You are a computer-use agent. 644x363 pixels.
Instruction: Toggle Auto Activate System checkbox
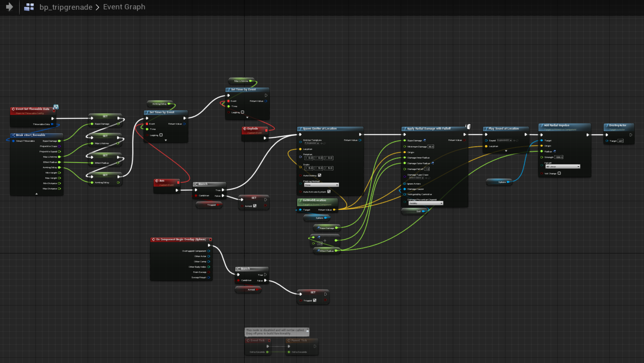point(329,191)
